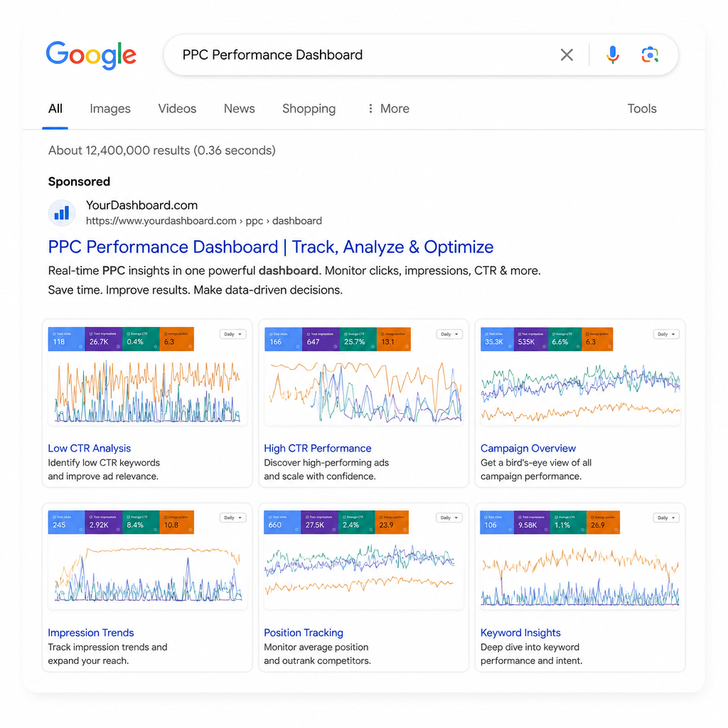This screenshot has height=728, width=728.
Task: Open the High CTR Performance link
Action: [318, 449]
